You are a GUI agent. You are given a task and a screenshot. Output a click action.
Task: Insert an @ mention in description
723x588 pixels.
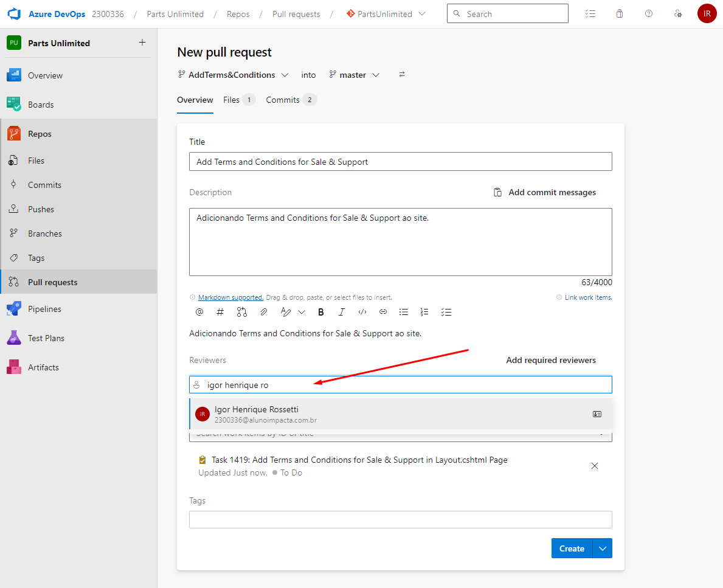(199, 312)
